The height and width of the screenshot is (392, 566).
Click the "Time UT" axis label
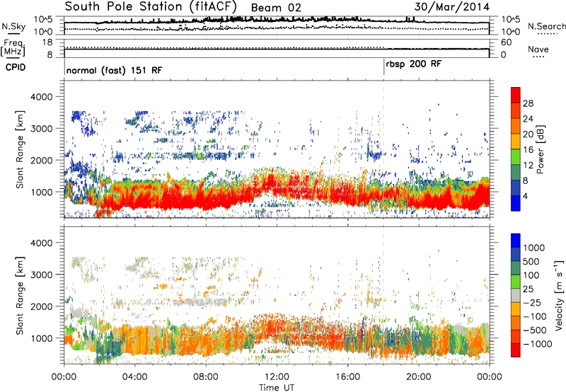(277, 387)
